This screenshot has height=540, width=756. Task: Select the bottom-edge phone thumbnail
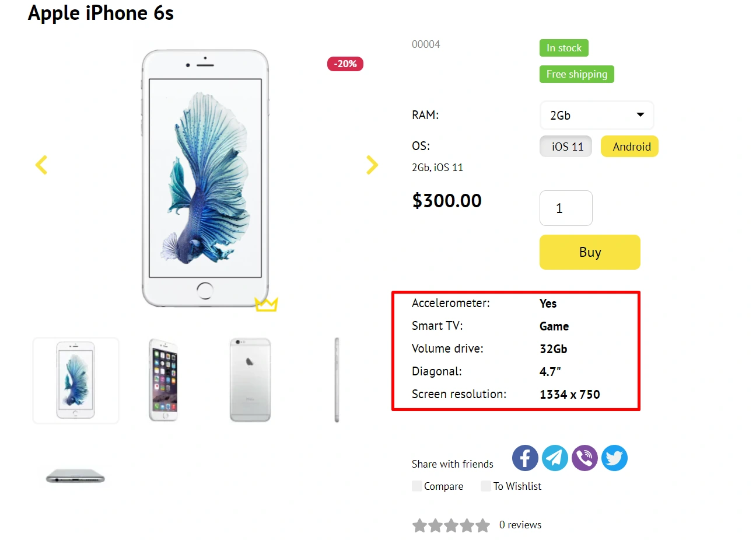click(x=75, y=476)
